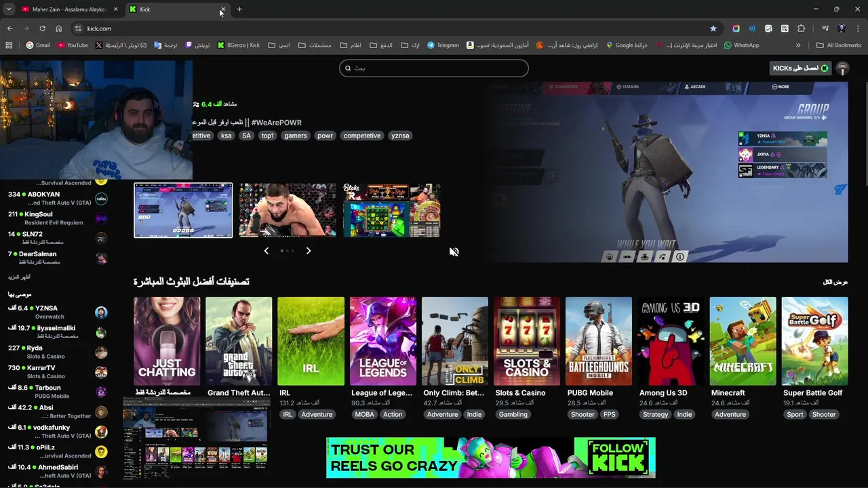Expand sidebar with أظهر المزيد

click(19, 277)
